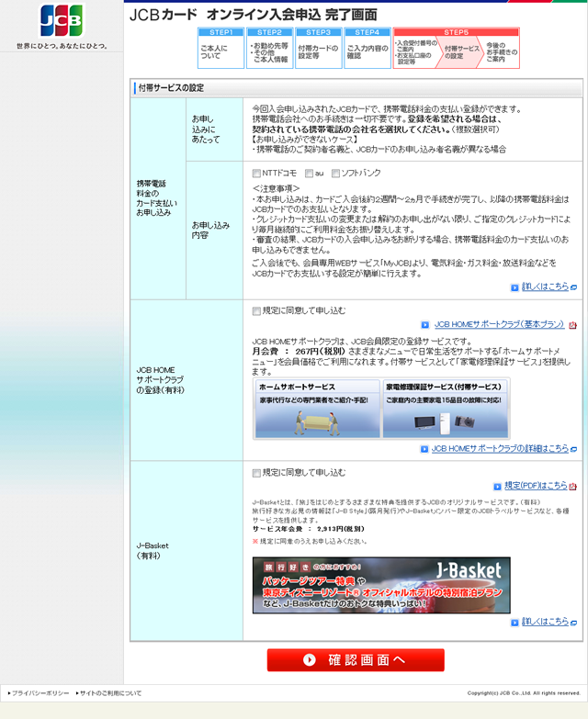Click PDF icon beside 規定(PDF)はこちら

(x=573, y=487)
